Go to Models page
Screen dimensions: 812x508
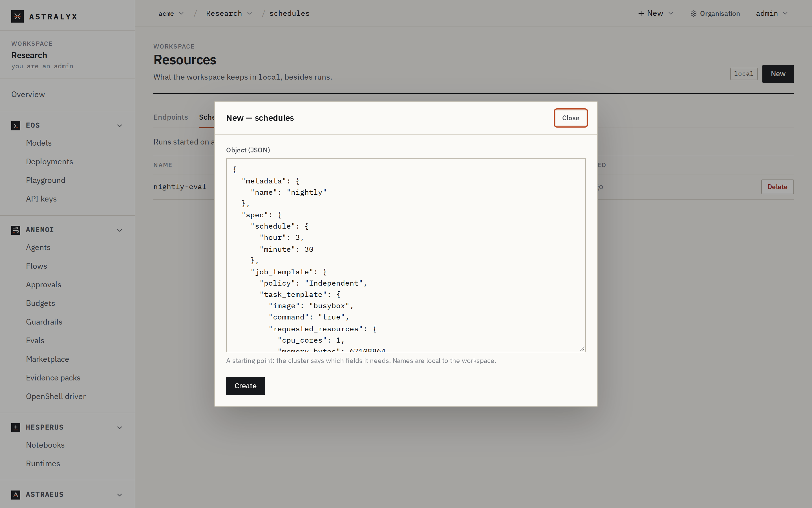pyautogui.click(x=39, y=143)
